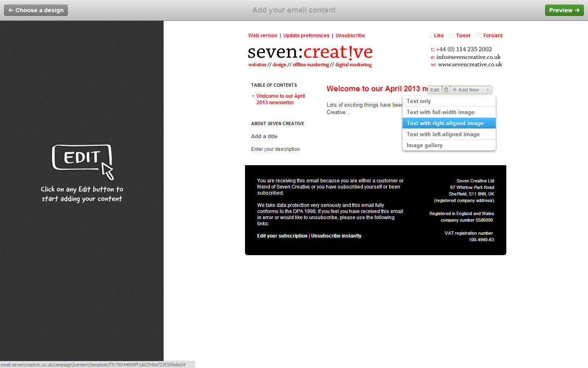Click the Forward envelope icon
This screenshot has height=368, width=588.
[478, 35]
